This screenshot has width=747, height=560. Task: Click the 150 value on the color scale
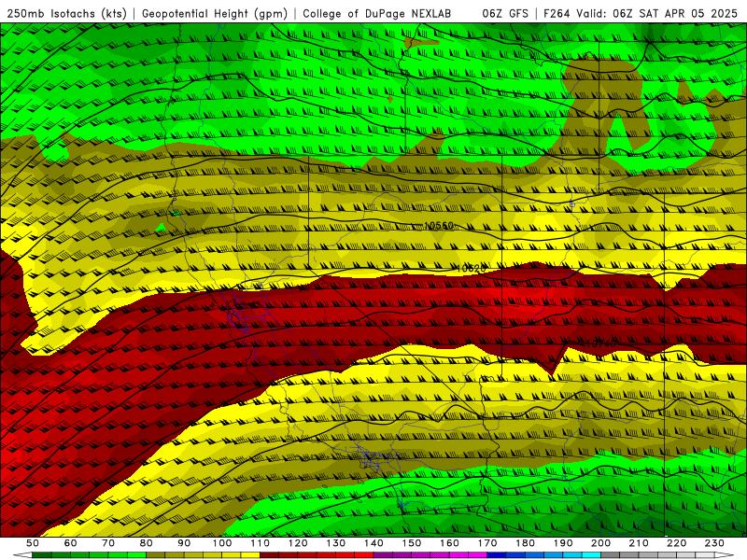[x=412, y=543]
